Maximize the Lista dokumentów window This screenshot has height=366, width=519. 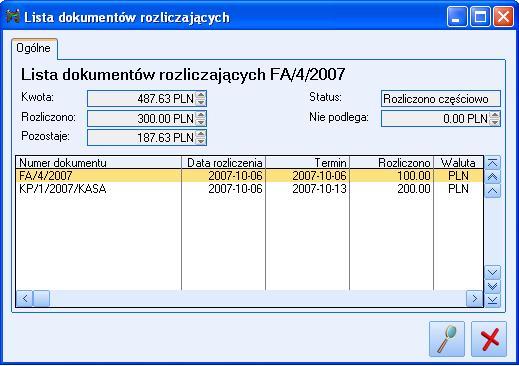click(x=480, y=16)
